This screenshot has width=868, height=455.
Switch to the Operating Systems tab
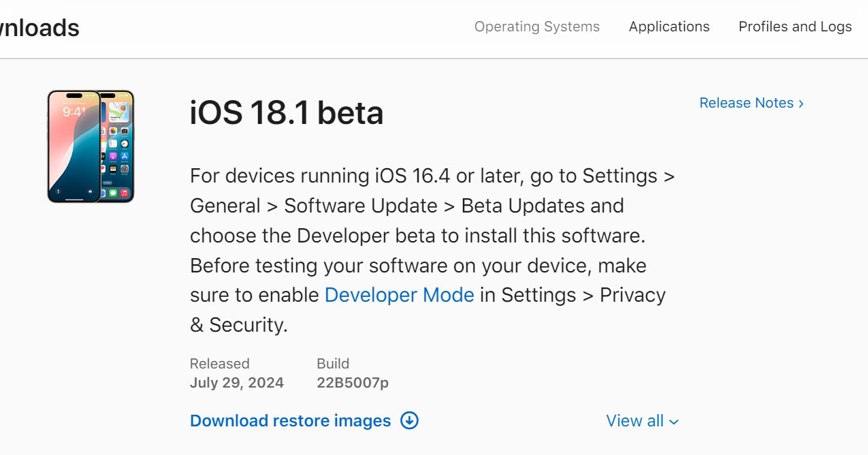[536, 27]
